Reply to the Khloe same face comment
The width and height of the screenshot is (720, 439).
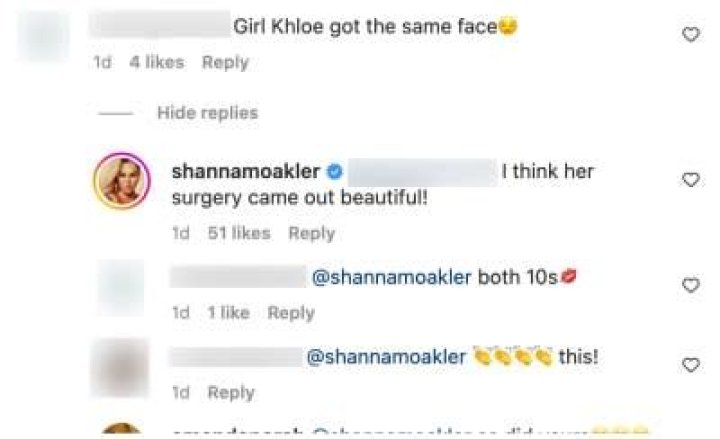tap(225, 62)
